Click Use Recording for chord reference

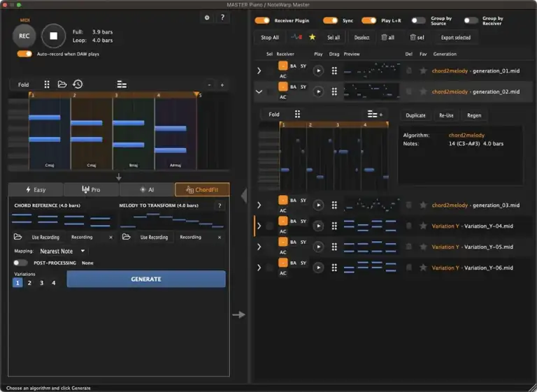pyautogui.click(x=45, y=237)
